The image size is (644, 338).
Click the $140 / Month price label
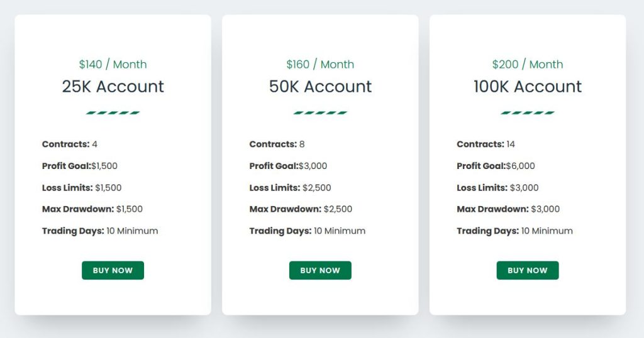113,65
